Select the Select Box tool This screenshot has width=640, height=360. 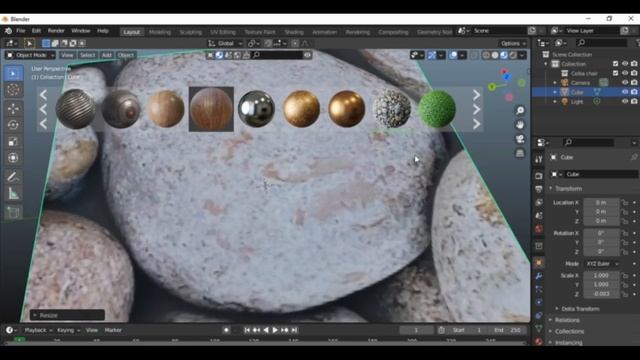click(13, 73)
